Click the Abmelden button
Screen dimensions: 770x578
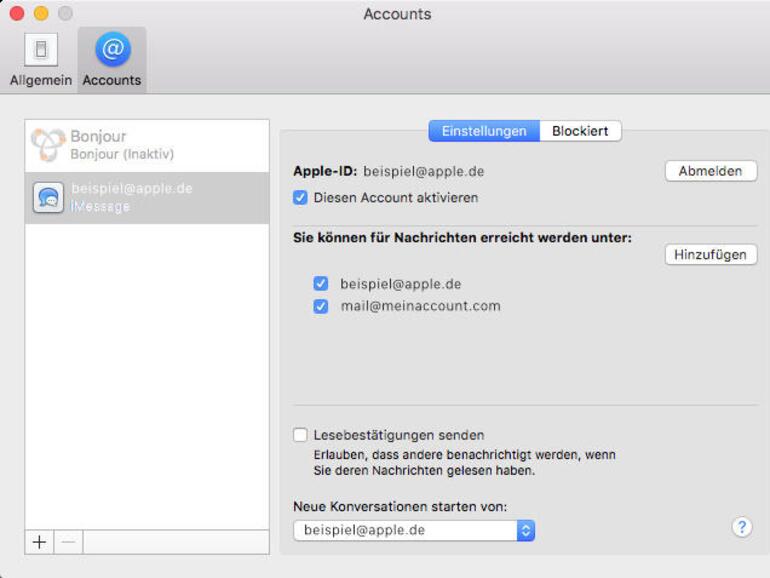(711, 171)
